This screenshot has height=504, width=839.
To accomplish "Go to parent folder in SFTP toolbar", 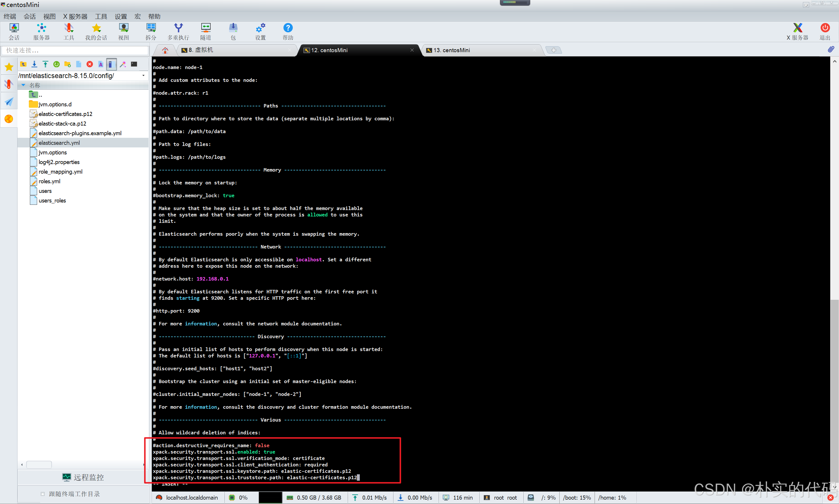I will pyautogui.click(x=23, y=64).
